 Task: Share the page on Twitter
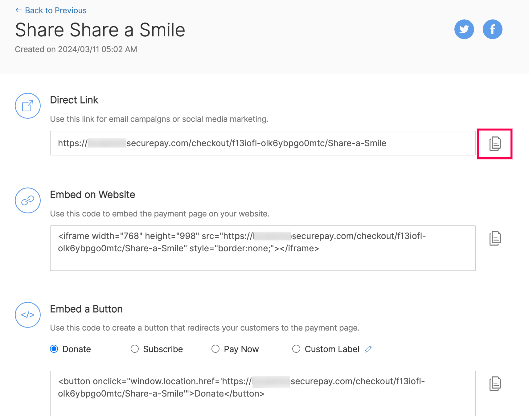tap(464, 29)
